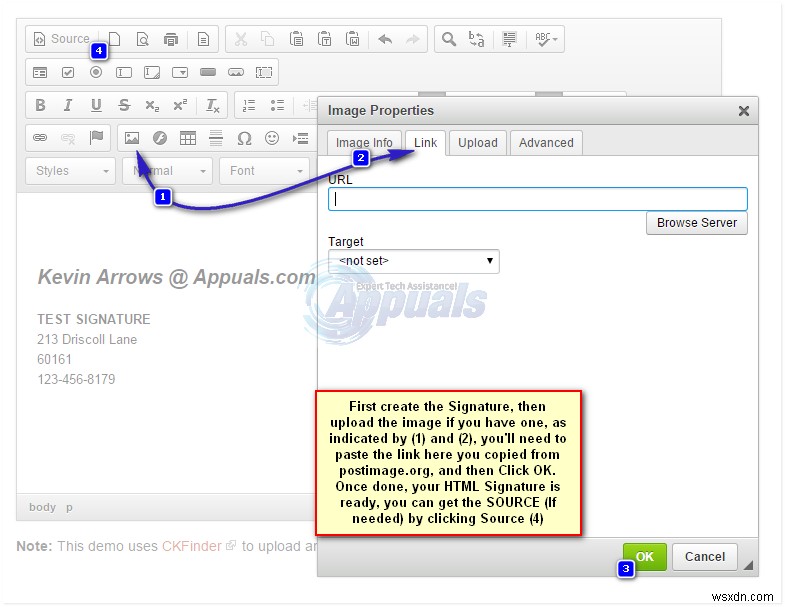The image size is (785, 607).
Task: Click Cancel in Image Properties dialog
Action: [704, 556]
